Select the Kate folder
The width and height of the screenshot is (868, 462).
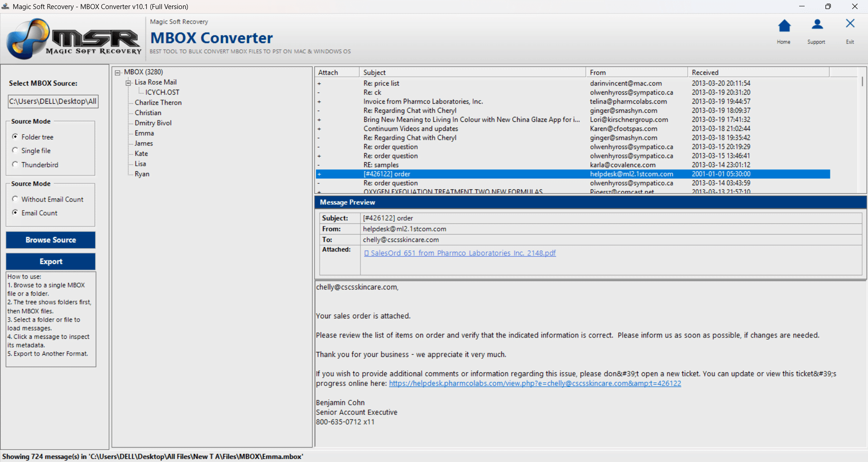tap(141, 154)
